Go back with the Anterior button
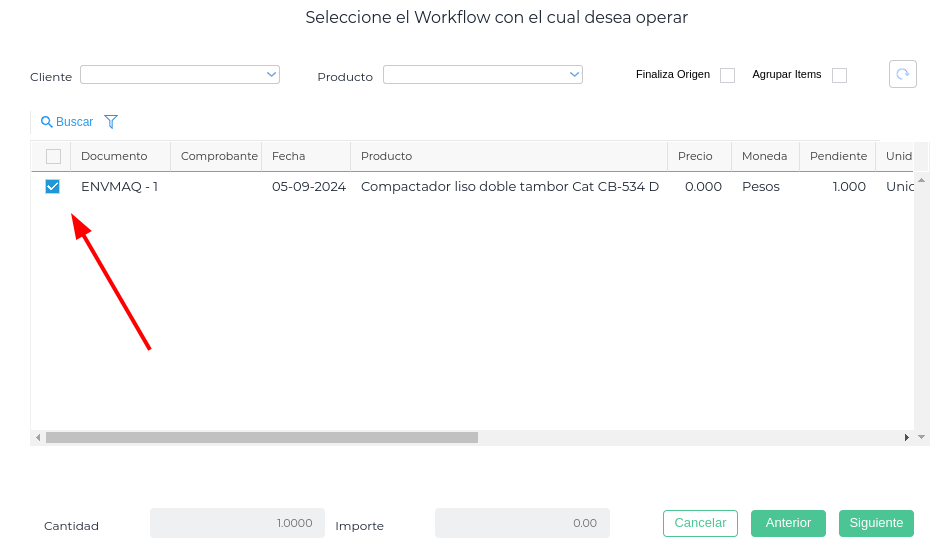This screenshot has width=940, height=551. (788, 523)
